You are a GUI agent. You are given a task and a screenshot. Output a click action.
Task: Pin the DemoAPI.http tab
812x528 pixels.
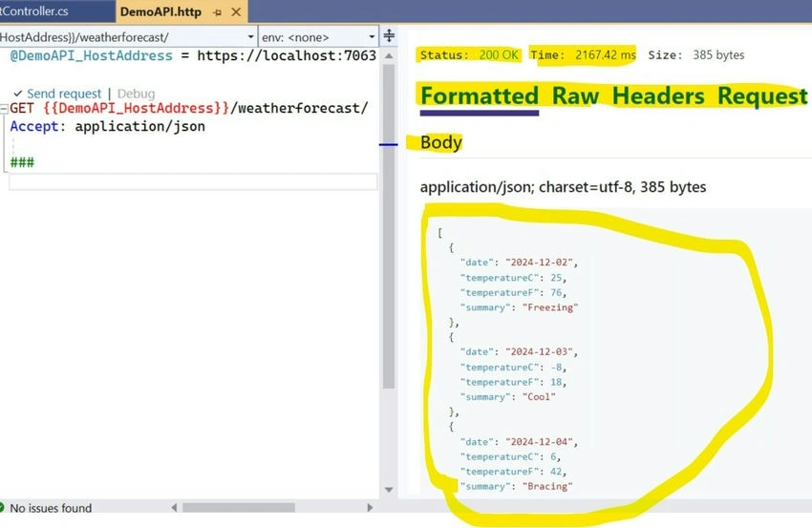click(x=218, y=11)
